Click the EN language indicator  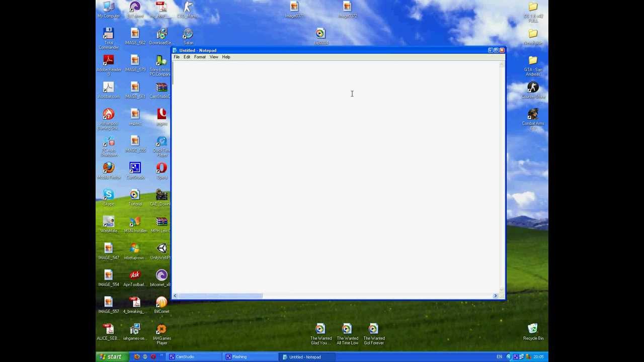click(x=499, y=357)
